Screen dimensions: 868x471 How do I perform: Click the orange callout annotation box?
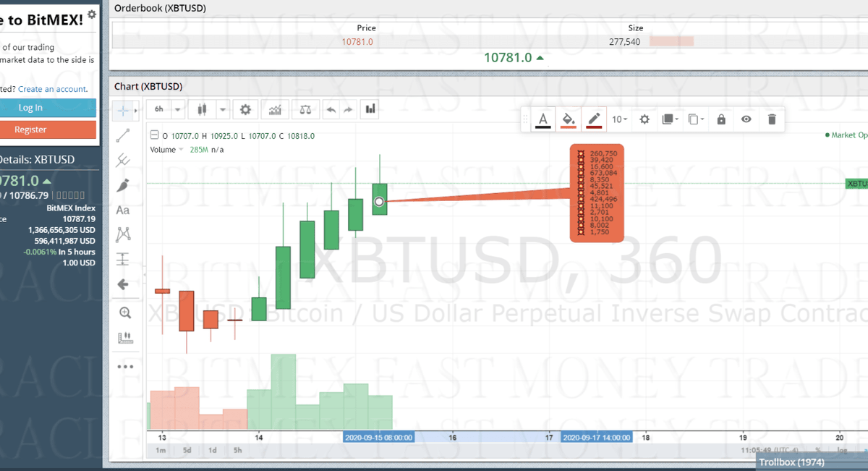click(x=596, y=192)
